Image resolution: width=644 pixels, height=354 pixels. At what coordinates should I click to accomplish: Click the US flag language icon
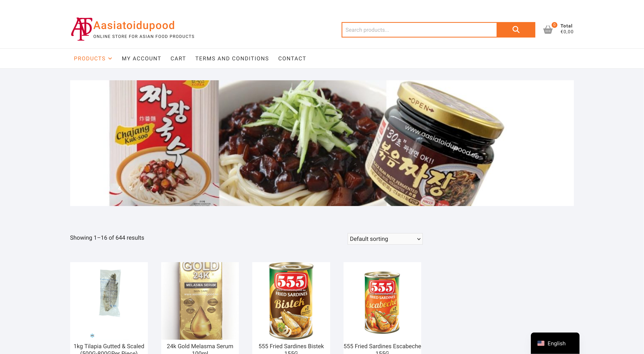(x=541, y=343)
